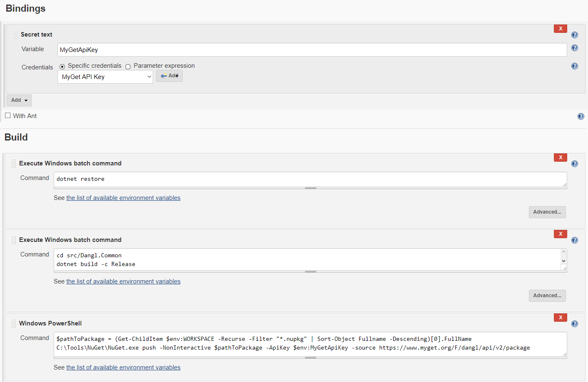Click the Add credentials key button
The width and height of the screenshot is (588, 382).
tap(169, 76)
